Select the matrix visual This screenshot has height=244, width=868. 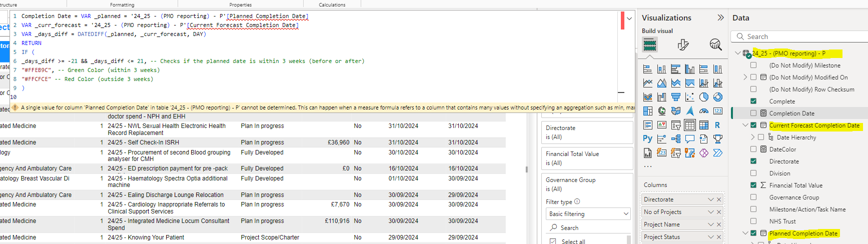(x=703, y=125)
